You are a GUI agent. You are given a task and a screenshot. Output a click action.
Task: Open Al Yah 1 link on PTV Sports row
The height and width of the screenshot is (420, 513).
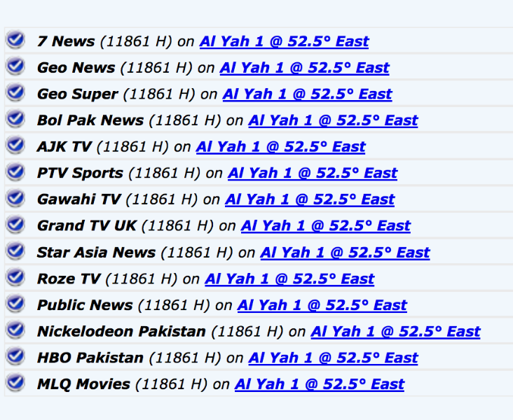click(313, 174)
